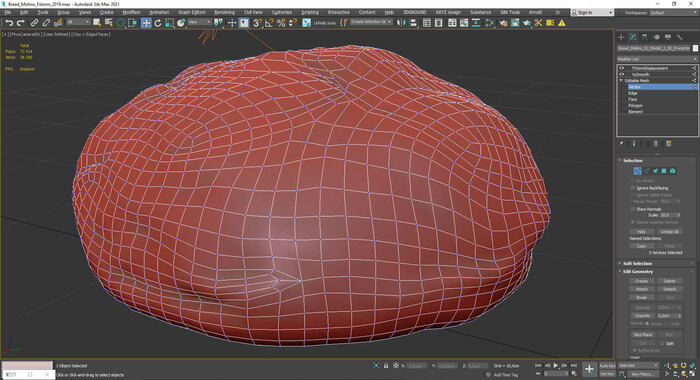Enable Show Normals checkbox

point(633,209)
